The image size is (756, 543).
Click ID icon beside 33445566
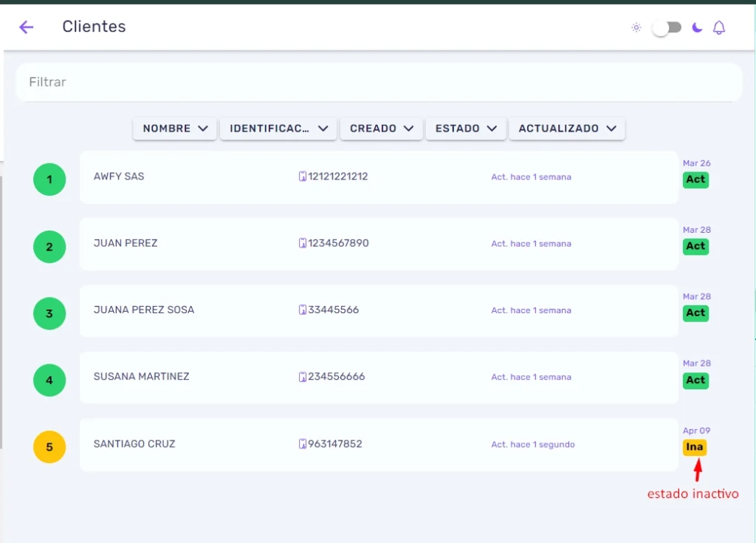[x=302, y=310]
